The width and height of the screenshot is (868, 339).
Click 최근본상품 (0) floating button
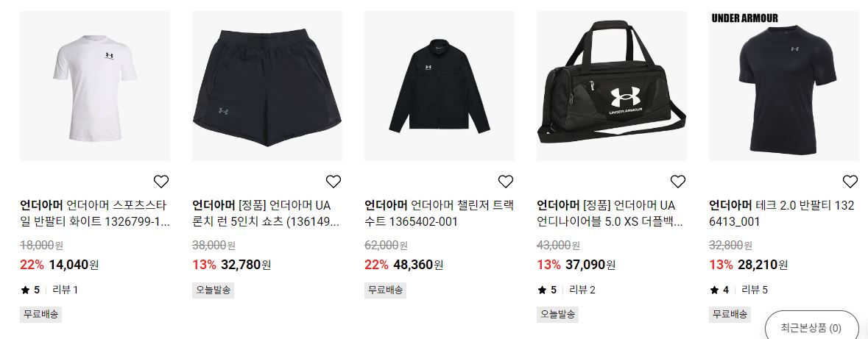811,327
